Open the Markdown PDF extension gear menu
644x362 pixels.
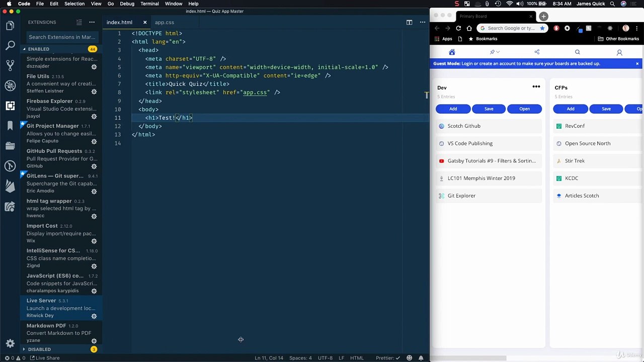[x=94, y=341]
